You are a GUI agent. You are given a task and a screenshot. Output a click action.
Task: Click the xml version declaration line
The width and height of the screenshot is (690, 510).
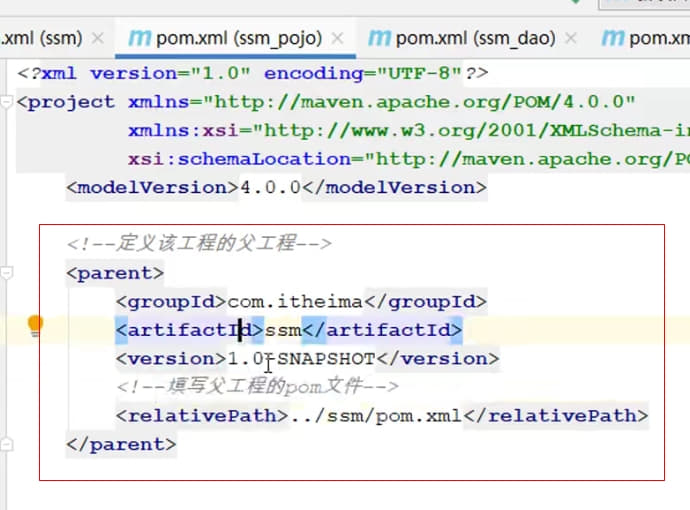(253, 73)
